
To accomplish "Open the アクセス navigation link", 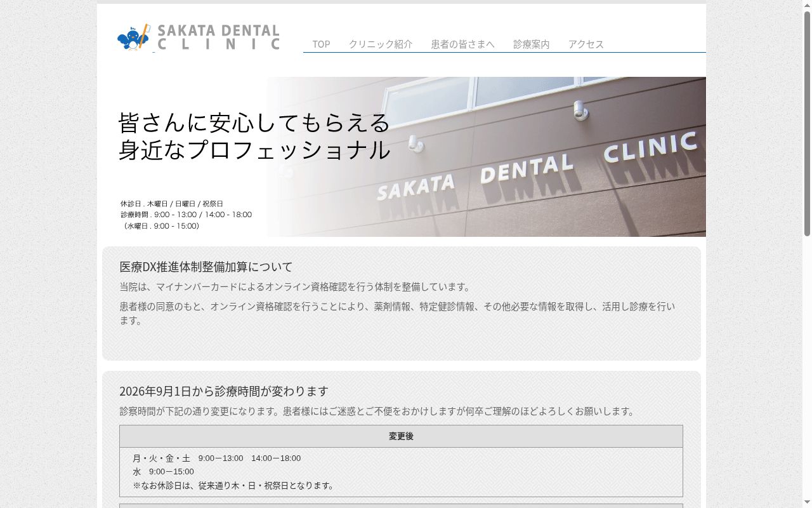I will click(x=586, y=44).
